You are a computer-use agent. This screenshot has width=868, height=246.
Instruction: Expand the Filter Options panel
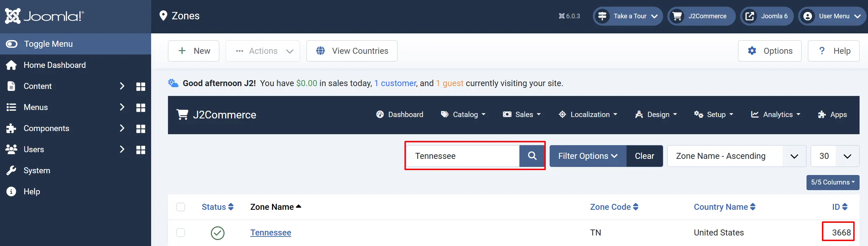tap(588, 156)
